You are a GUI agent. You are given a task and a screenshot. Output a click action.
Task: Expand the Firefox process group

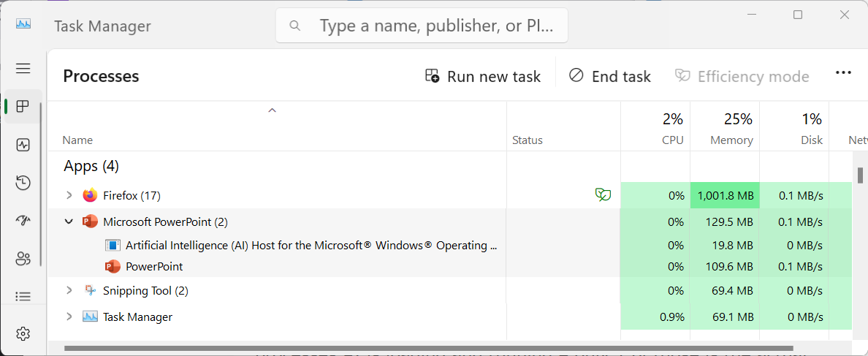click(x=69, y=195)
